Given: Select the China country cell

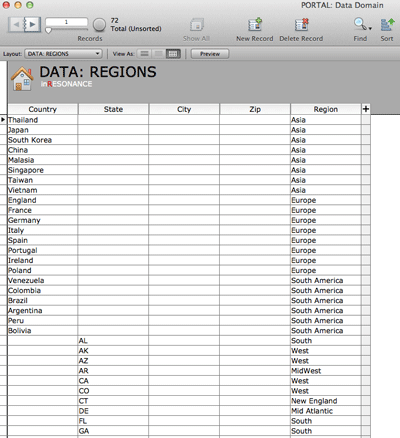Looking at the screenshot, I should tap(43, 150).
